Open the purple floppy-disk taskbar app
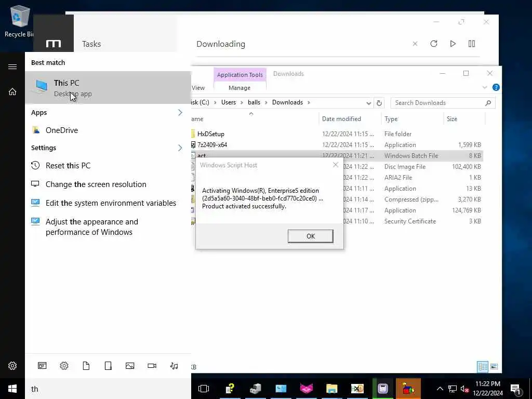Image resolution: width=532 pixels, height=399 pixels. click(383, 389)
